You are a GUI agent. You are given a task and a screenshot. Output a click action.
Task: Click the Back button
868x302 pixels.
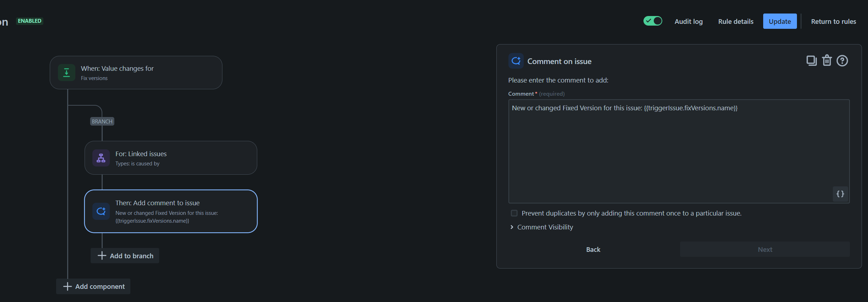coord(593,249)
